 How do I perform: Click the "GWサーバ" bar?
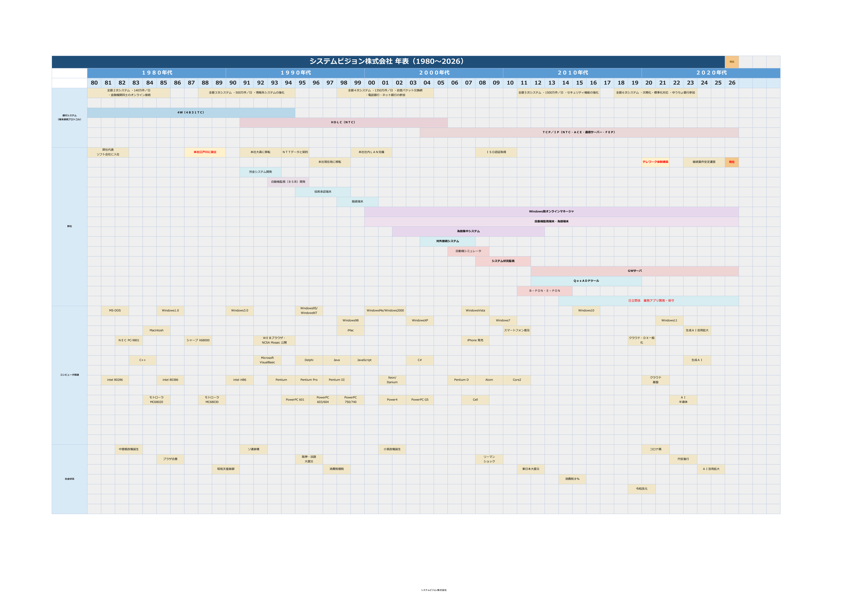click(635, 271)
